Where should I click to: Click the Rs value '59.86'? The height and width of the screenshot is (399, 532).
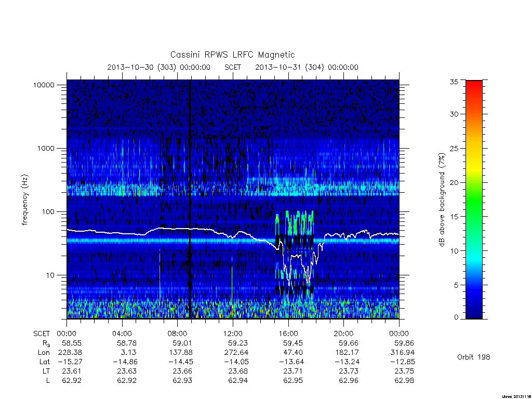404,343
